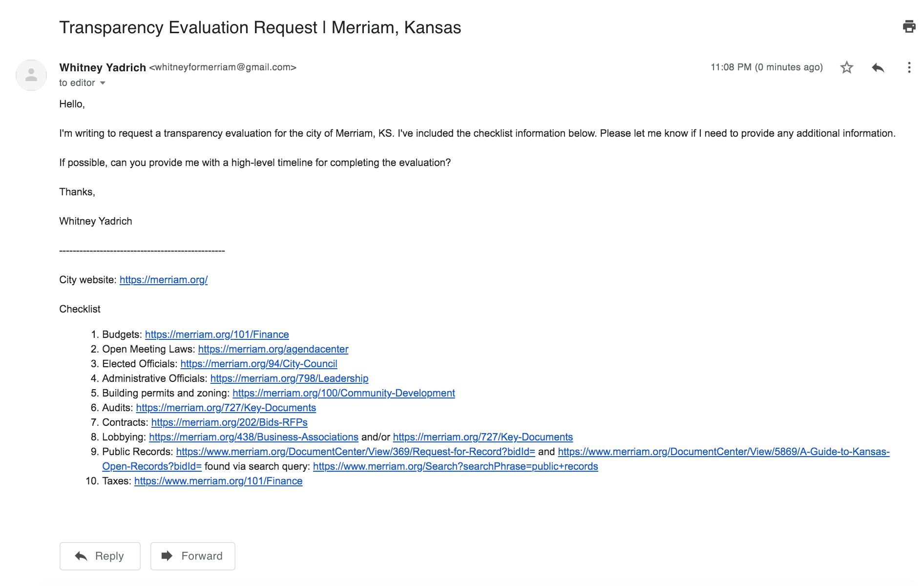This screenshot has width=924, height=586.
Task: Open the three-dot more options menu
Action: (909, 67)
